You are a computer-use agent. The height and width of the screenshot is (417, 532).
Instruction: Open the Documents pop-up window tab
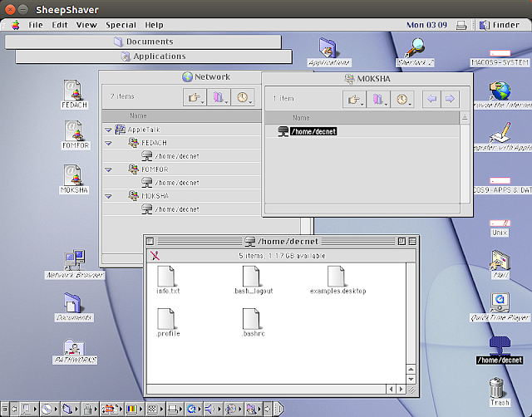click(143, 42)
